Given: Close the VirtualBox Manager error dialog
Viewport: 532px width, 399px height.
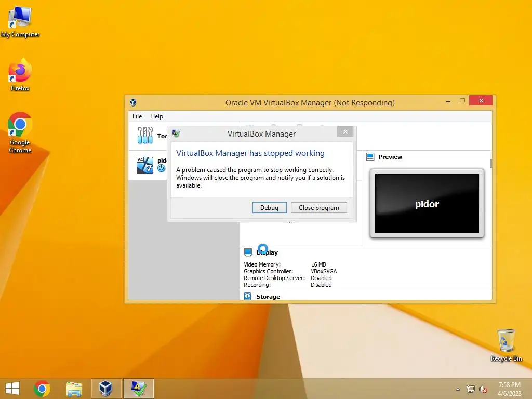Looking at the screenshot, I should click(x=345, y=131).
